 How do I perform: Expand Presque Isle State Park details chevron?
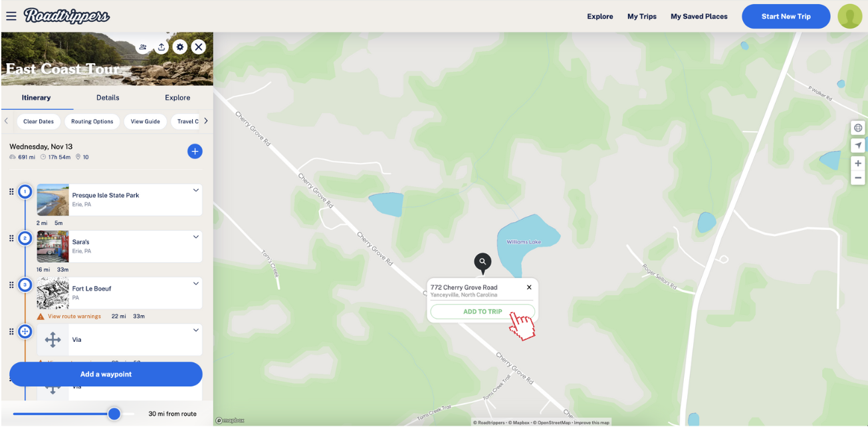coord(196,190)
